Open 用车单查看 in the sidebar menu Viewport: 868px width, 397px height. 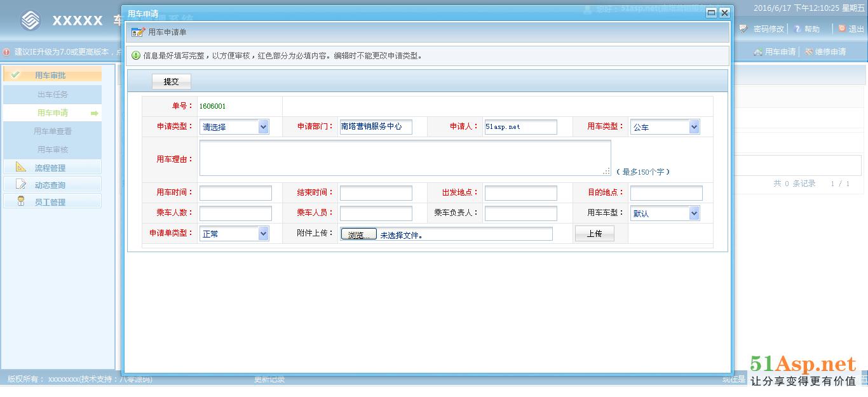52,131
